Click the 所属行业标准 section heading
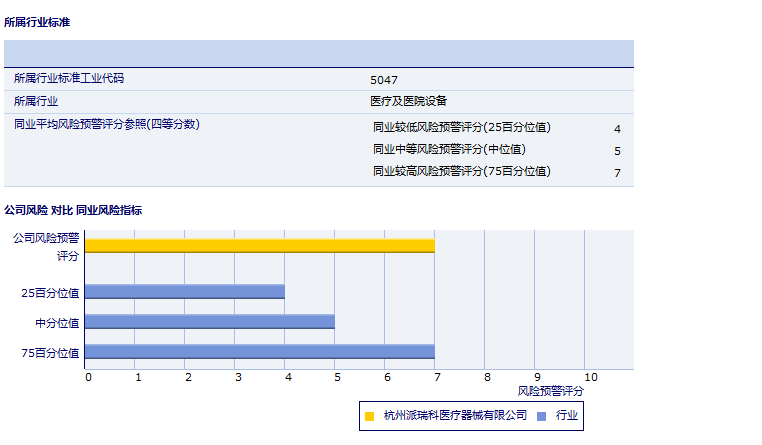The height and width of the screenshot is (445, 762). pyautogui.click(x=37, y=21)
